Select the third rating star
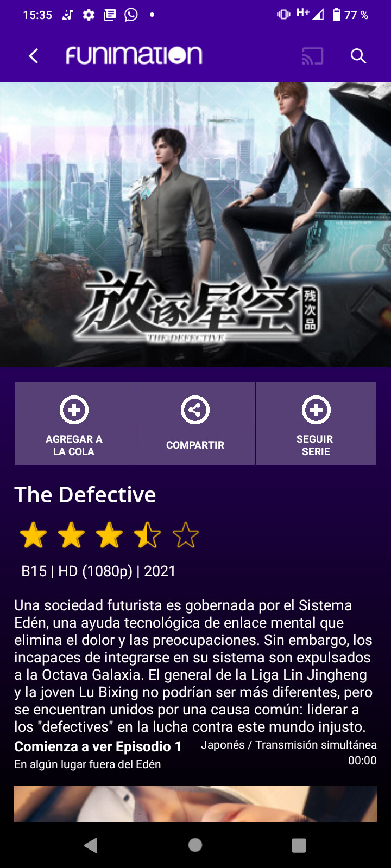391x868 pixels. [x=109, y=535]
